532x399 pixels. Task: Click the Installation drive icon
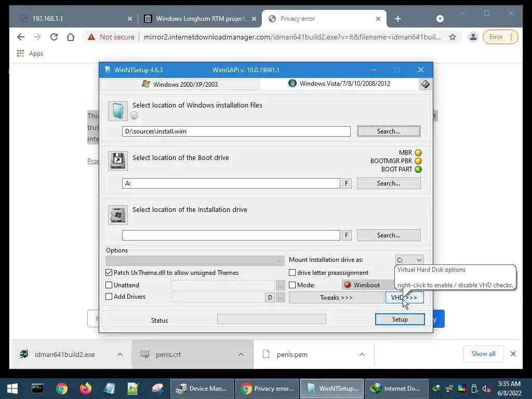(x=118, y=215)
